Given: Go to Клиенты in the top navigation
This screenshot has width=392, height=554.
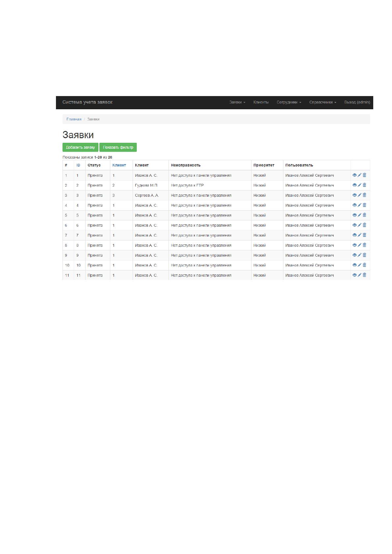Looking at the screenshot, I should pyautogui.click(x=261, y=102).
